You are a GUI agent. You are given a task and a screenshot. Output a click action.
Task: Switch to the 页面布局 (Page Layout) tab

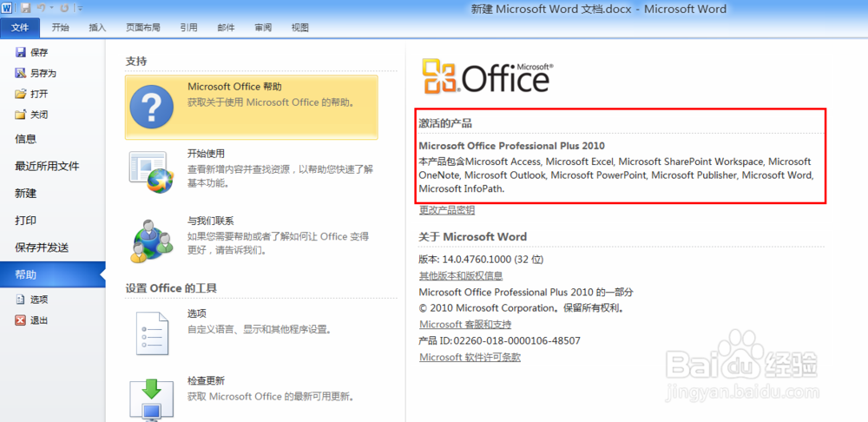[x=143, y=28]
